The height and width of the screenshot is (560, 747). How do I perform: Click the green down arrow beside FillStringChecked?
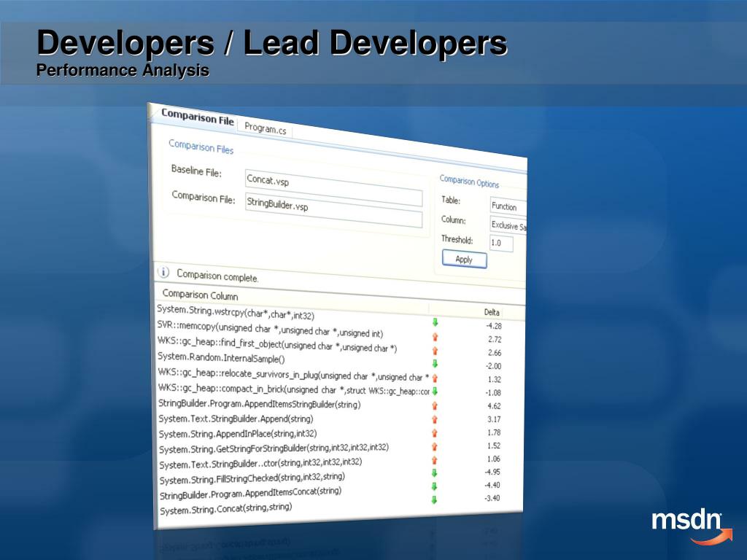[435, 472]
